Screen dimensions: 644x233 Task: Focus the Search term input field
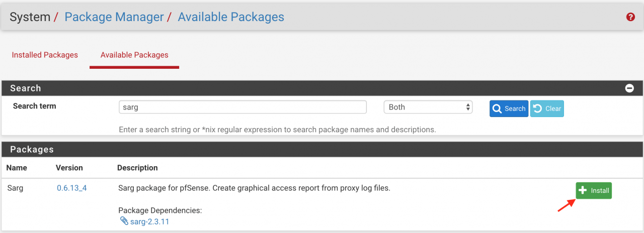pos(243,107)
